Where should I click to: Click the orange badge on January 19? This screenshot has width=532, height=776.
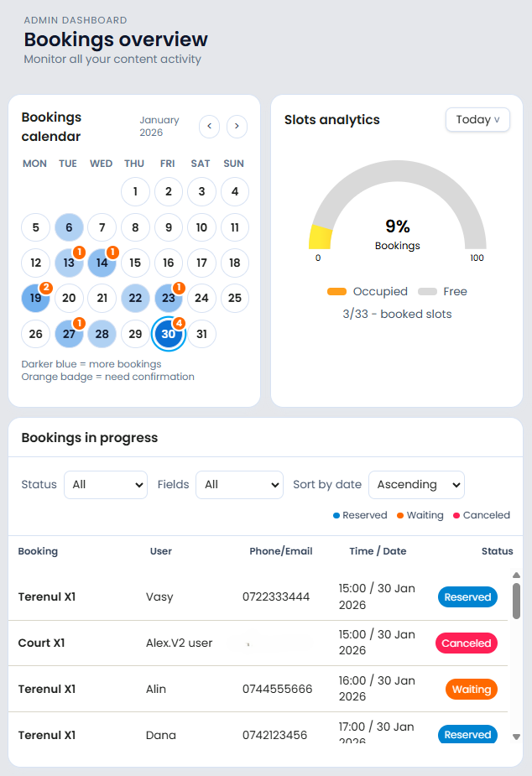(x=45, y=288)
